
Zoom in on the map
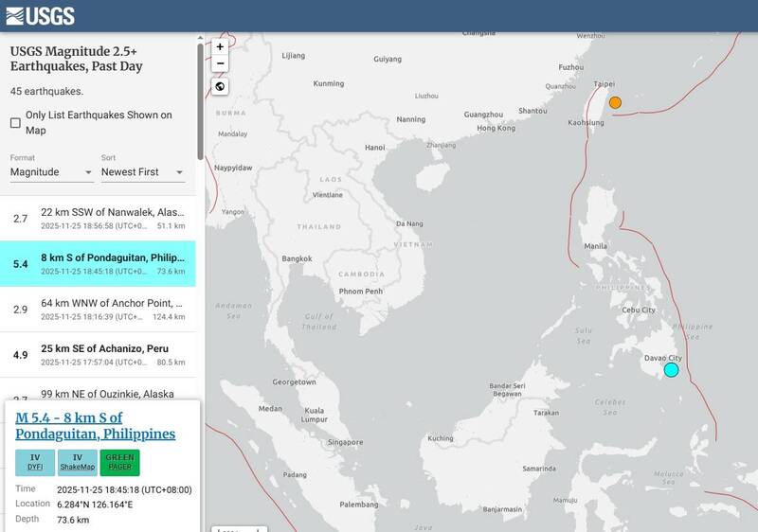point(220,46)
